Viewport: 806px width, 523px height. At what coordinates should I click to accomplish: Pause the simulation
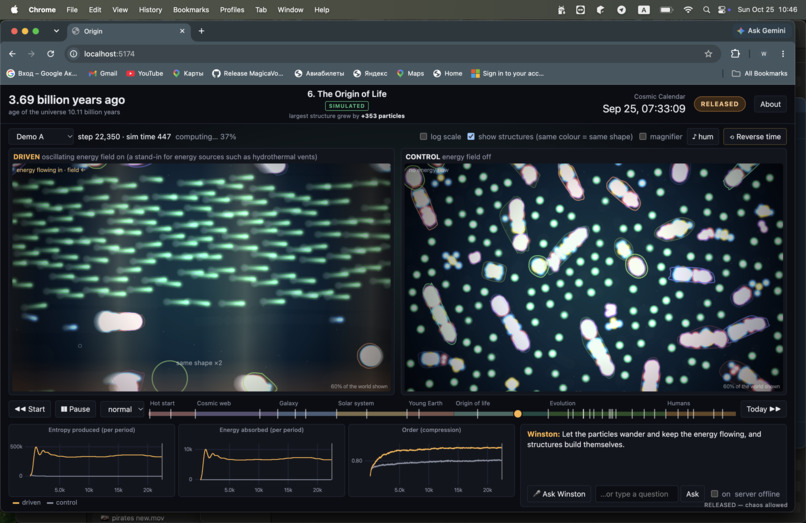(76, 409)
